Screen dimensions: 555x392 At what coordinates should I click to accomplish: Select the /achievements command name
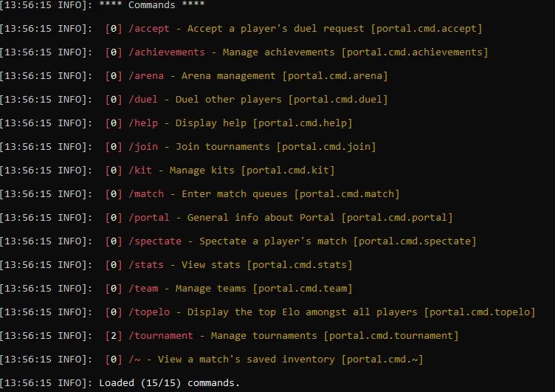[x=167, y=52]
